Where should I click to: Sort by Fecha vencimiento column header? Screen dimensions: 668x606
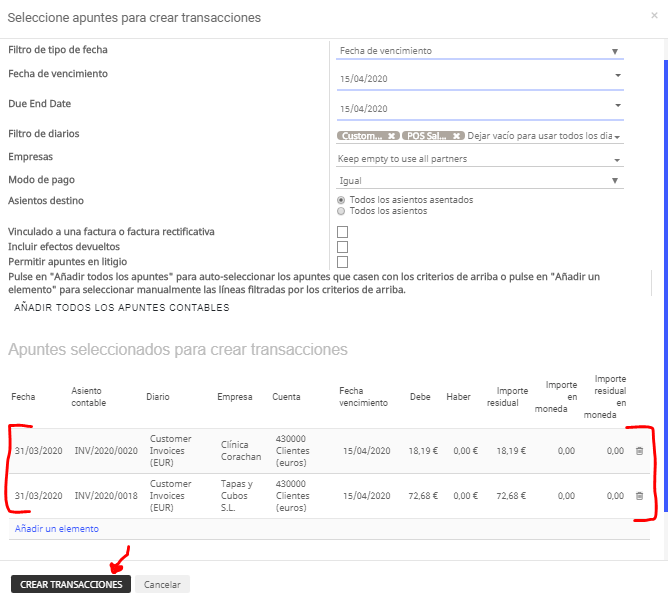363,397
